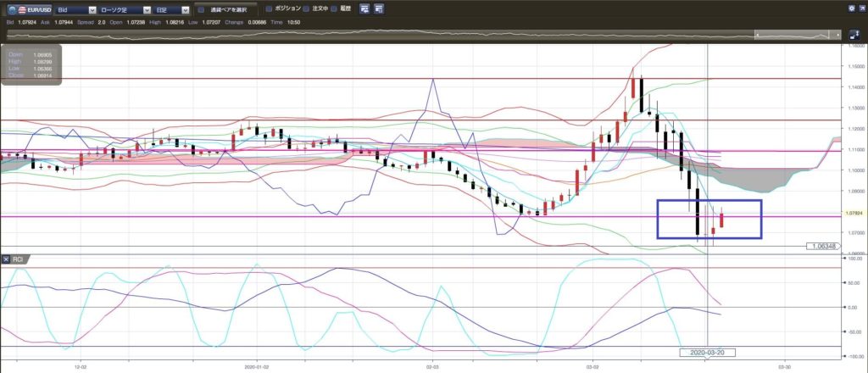Enable the 注文中 checkbox
This screenshot has height=373, width=868.
click(306, 8)
